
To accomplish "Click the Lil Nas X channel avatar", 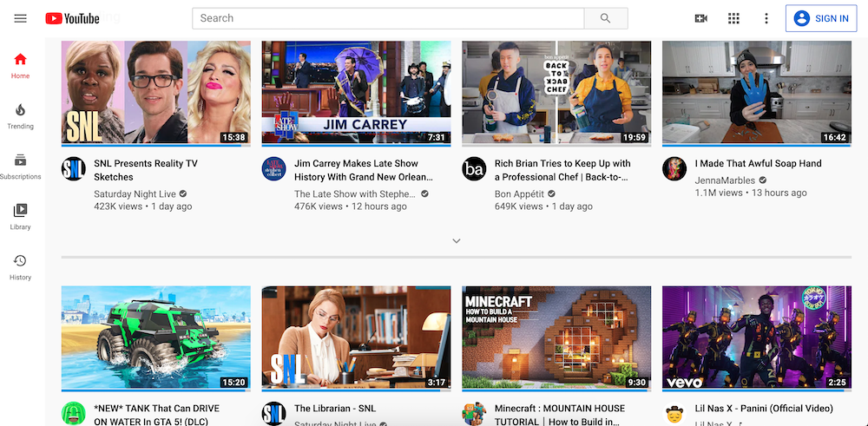I will (674, 414).
